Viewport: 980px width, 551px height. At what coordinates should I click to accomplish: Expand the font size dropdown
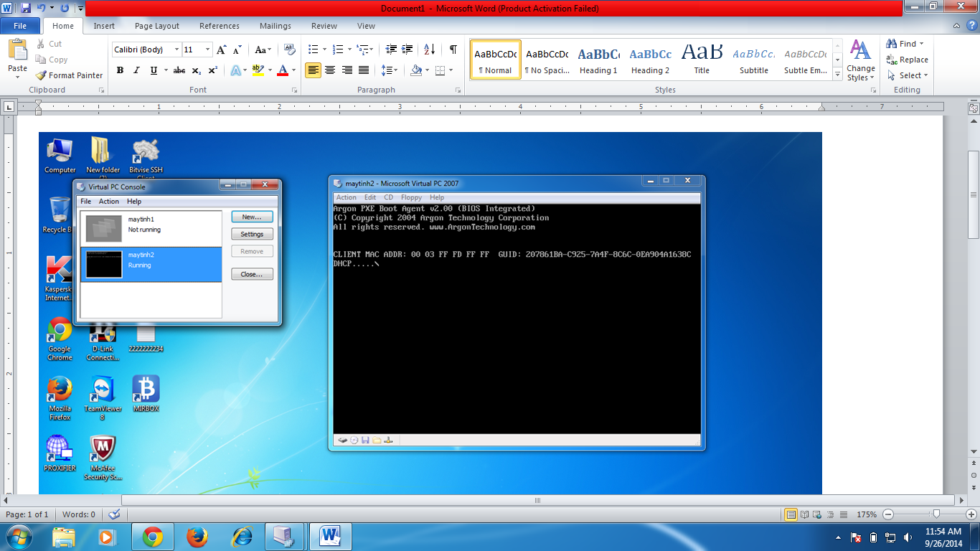[208, 50]
